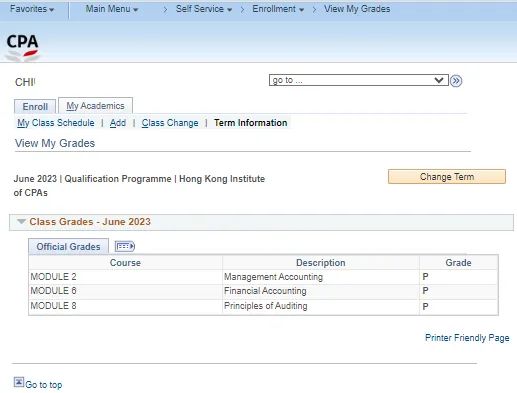Click the go-to double arrow icon
This screenshot has width=517, height=393.
tap(456, 81)
